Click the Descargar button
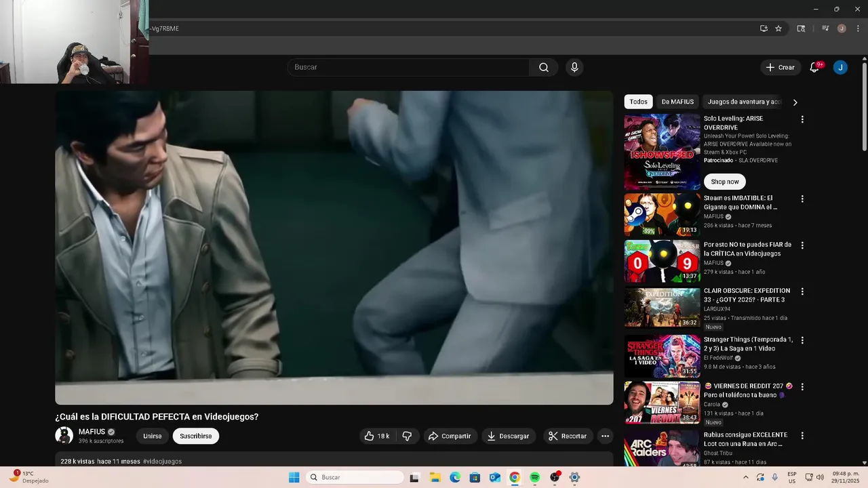The width and height of the screenshot is (868, 488). pyautogui.click(x=509, y=436)
